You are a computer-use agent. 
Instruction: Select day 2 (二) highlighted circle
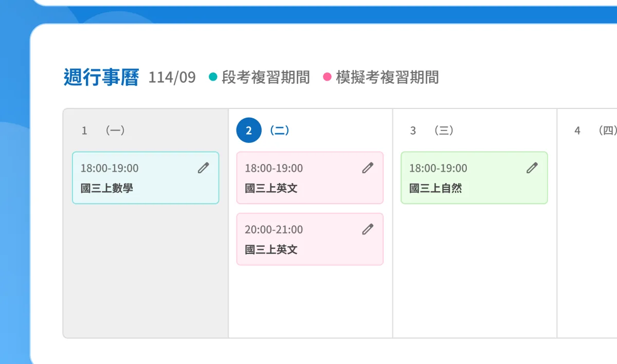[x=249, y=131]
